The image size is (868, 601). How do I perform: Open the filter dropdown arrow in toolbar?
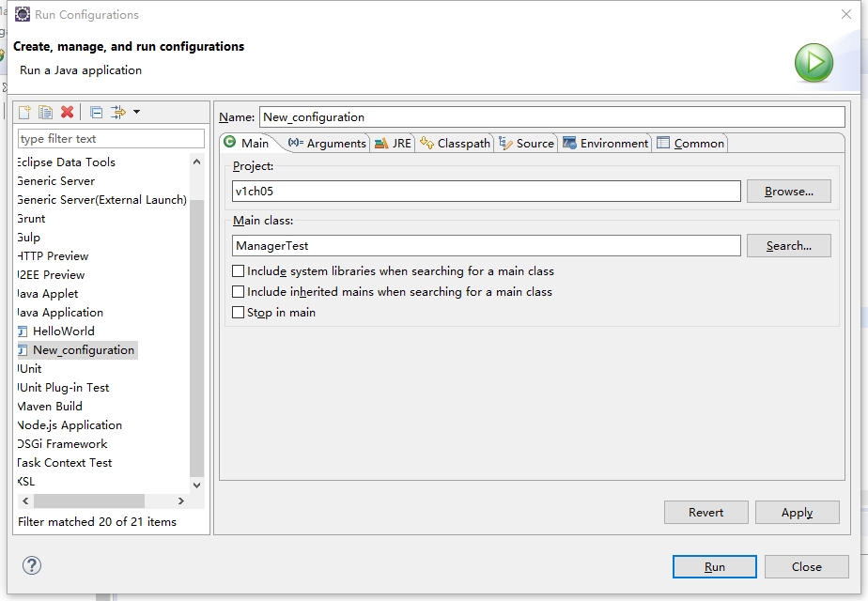click(x=137, y=112)
